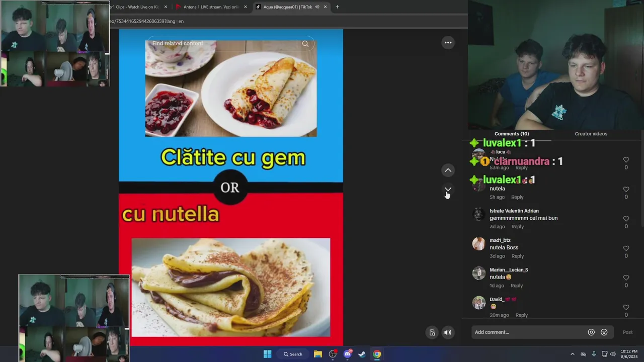Open Marian__Lucian_5's profile avatar
The height and width of the screenshot is (362, 644).
(478, 274)
